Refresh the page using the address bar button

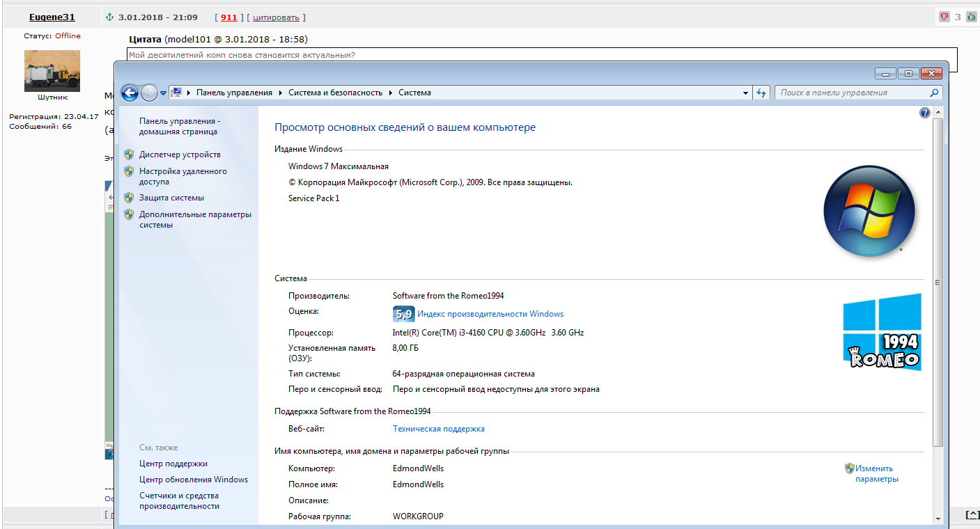pos(761,93)
